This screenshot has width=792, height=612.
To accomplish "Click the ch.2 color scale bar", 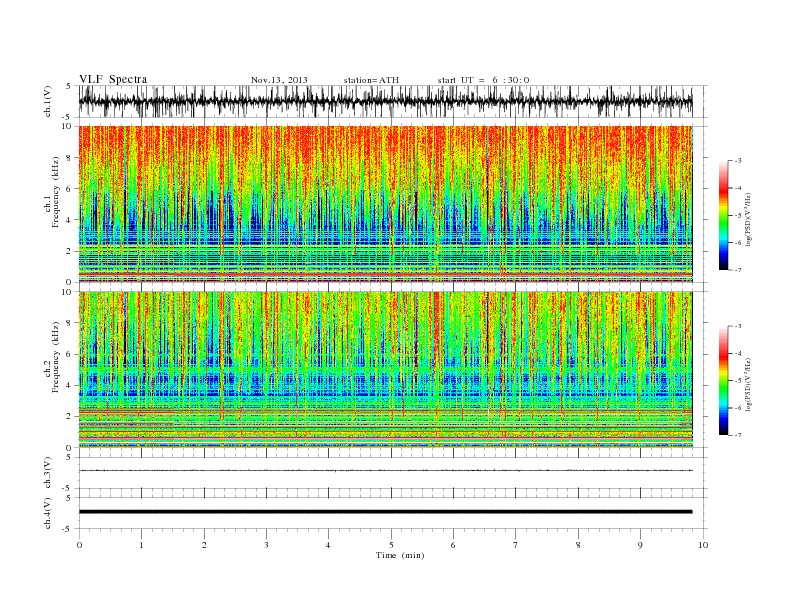I will tap(723, 381).
